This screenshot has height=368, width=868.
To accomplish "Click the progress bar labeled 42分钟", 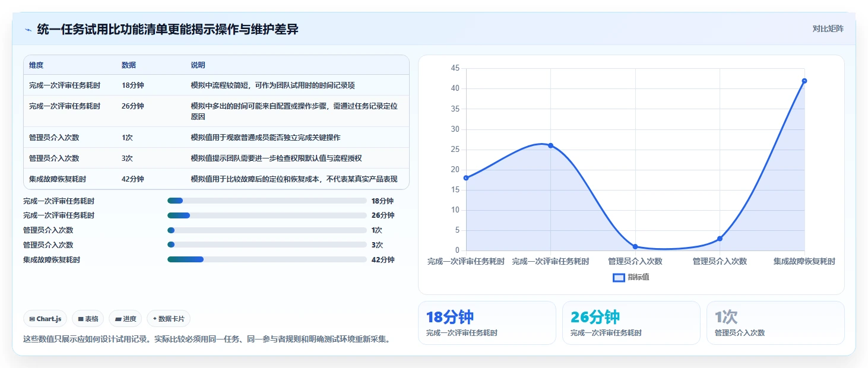I will [267, 259].
